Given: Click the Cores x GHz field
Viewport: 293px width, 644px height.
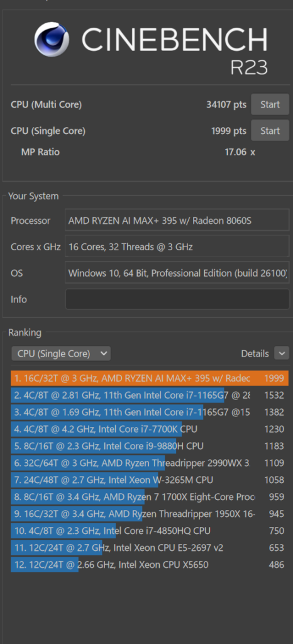Looking at the screenshot, I should [x=177, y=247].
